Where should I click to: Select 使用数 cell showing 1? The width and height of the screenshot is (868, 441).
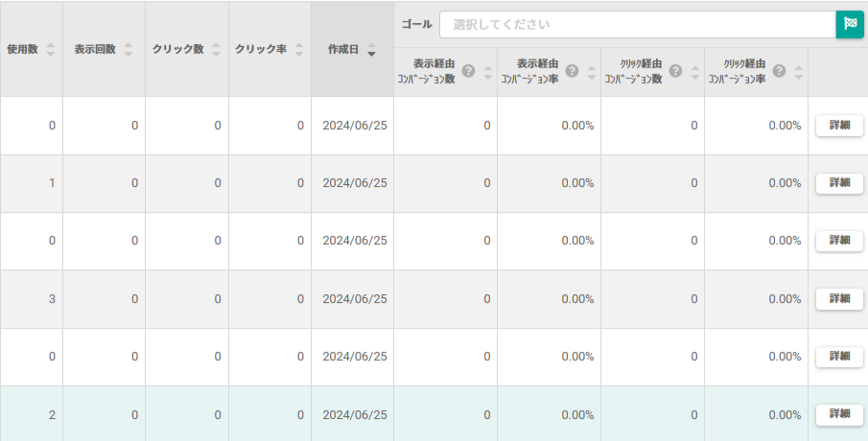32,183
